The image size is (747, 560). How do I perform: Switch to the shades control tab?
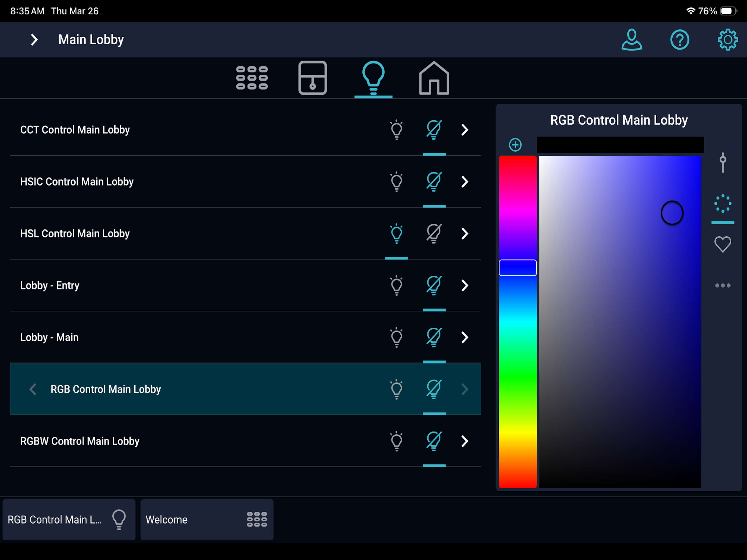coord(313,78)
